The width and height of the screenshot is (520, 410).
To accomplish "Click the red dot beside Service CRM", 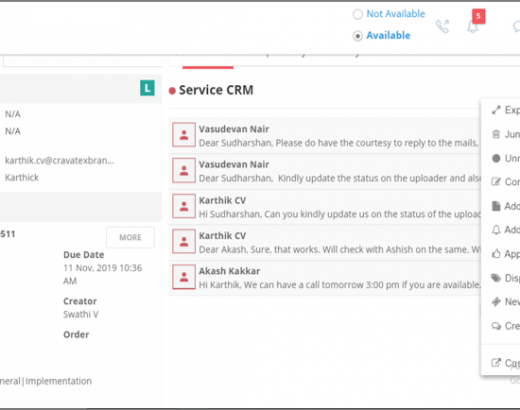I will pos(172,91).
